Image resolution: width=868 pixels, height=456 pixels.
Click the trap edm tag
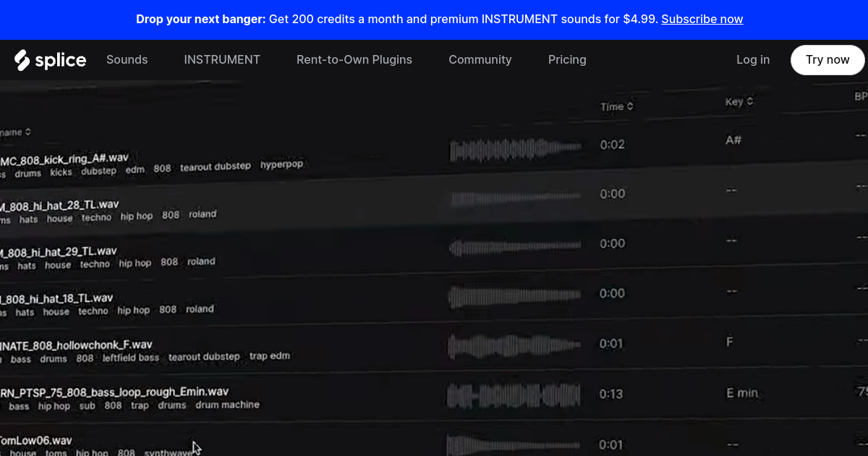click(270, 356)
